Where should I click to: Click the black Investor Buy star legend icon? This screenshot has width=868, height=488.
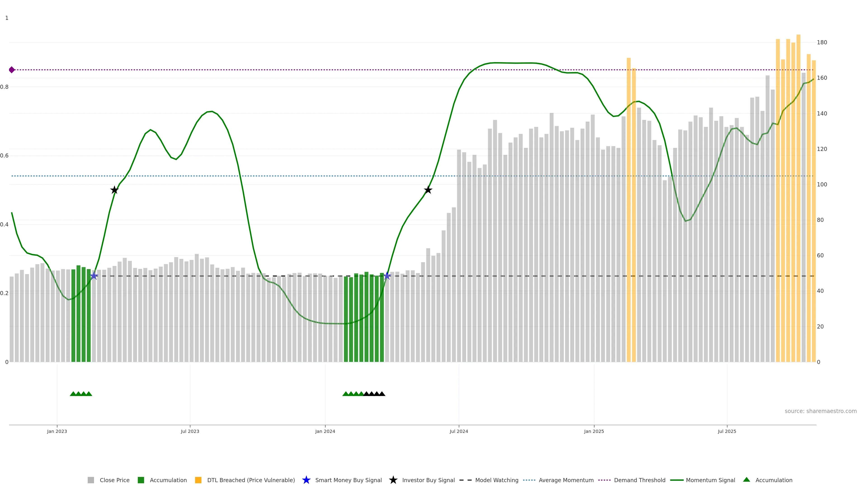pyautogui.click(x=393, y=480)
